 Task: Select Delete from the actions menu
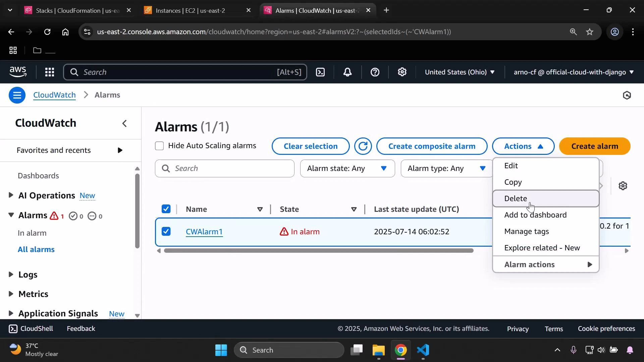pos(515,198)
